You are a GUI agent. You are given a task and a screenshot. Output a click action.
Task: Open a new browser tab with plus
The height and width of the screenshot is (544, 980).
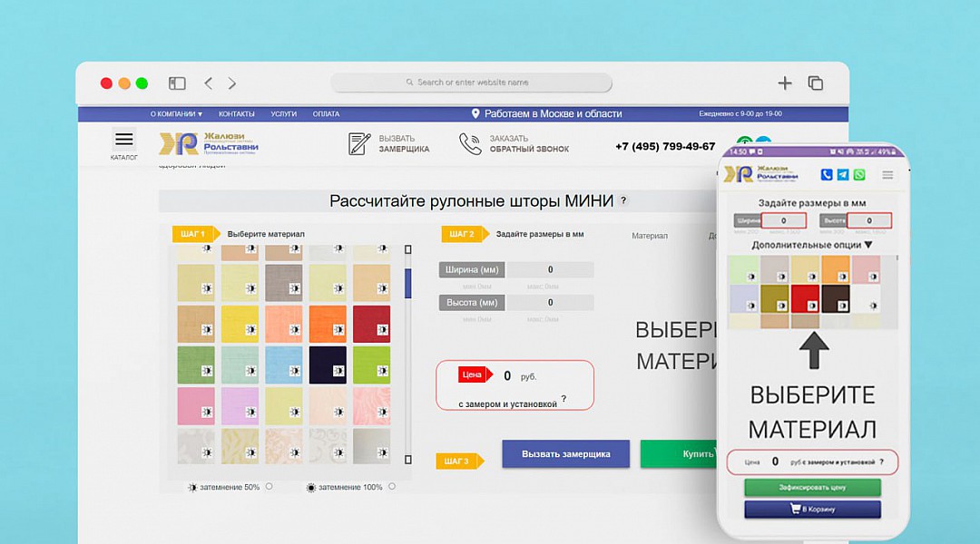(x=785, y=83)
